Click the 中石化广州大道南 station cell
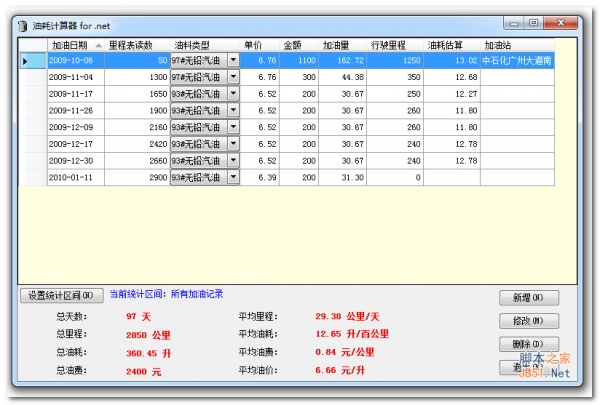 (516, 61)
